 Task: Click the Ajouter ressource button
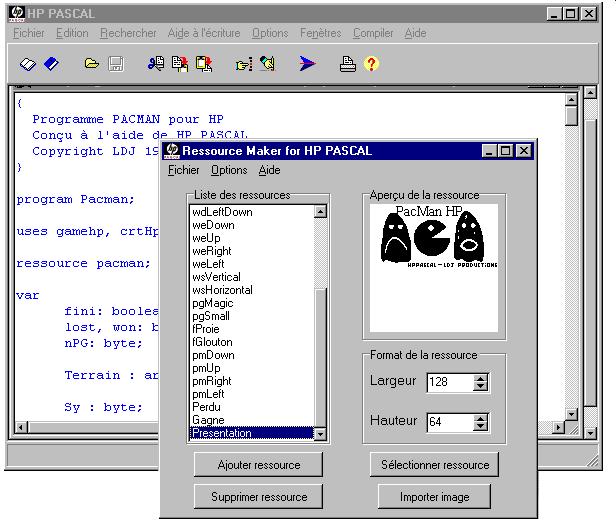pos(258,465)
